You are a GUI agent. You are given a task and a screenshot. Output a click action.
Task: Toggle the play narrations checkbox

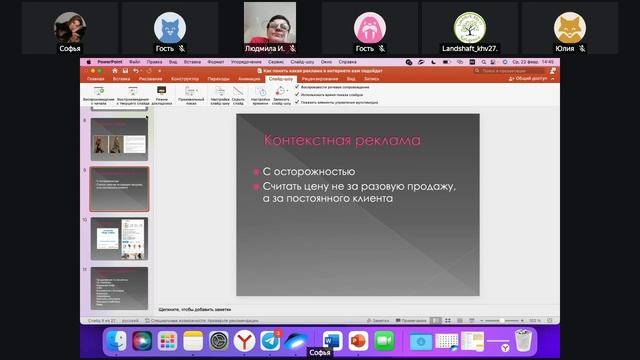coord(297,87)
